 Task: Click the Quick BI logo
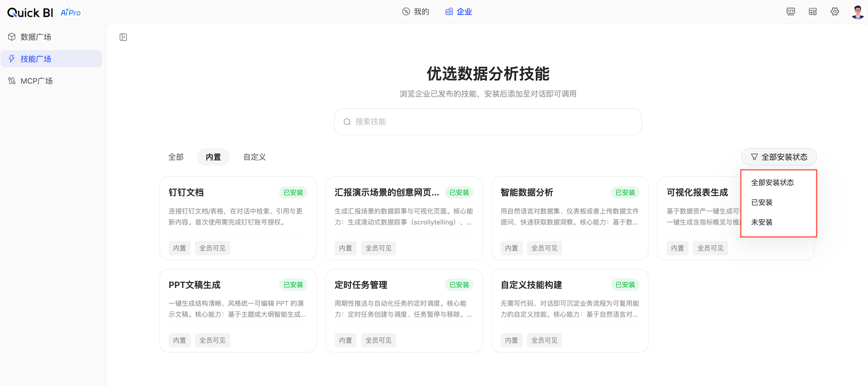pos(30,13)
